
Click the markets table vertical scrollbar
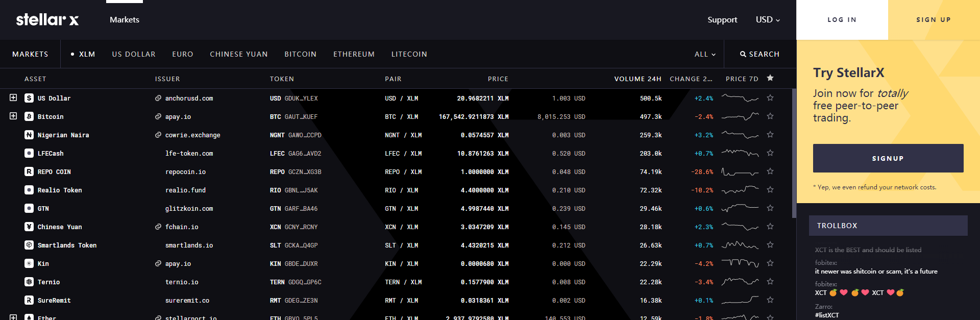pos(794,153)
